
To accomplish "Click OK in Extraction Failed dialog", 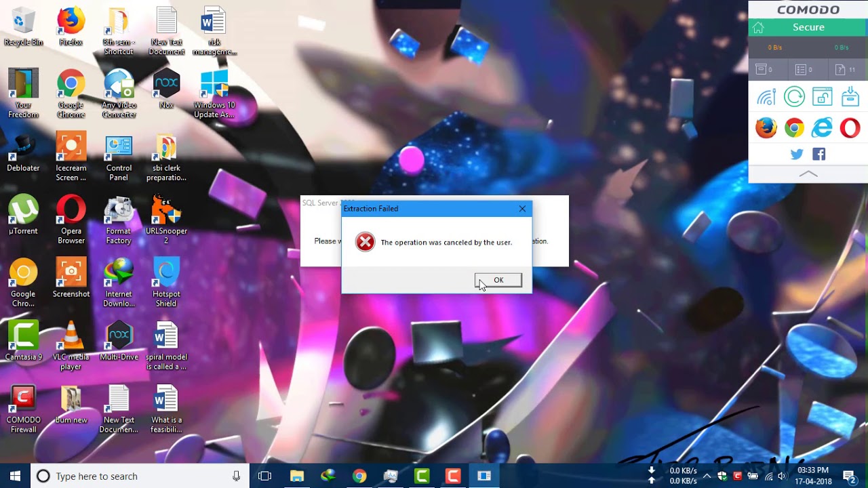I will (498, 280).
